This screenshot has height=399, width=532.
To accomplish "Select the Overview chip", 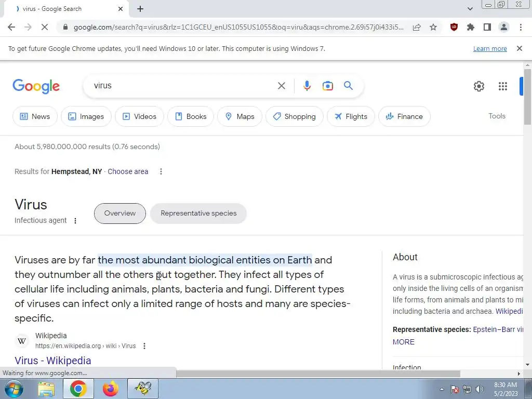I will [120, 214].
